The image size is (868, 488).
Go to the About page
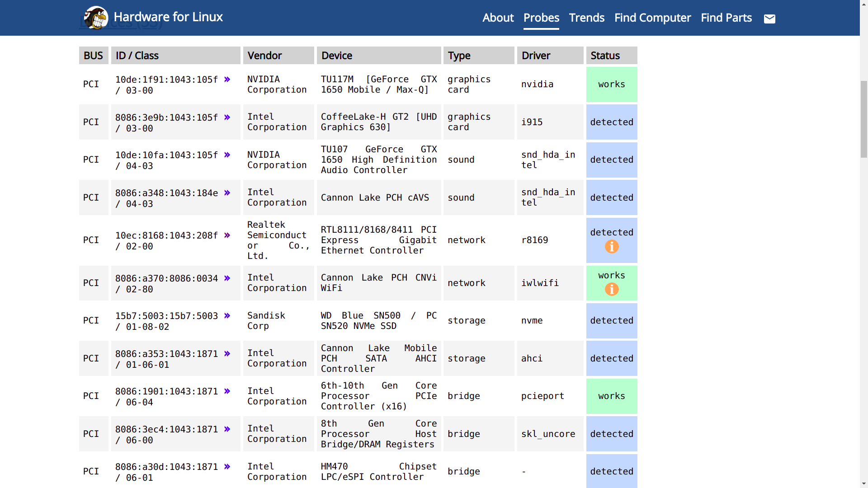(x=498, y=18)
